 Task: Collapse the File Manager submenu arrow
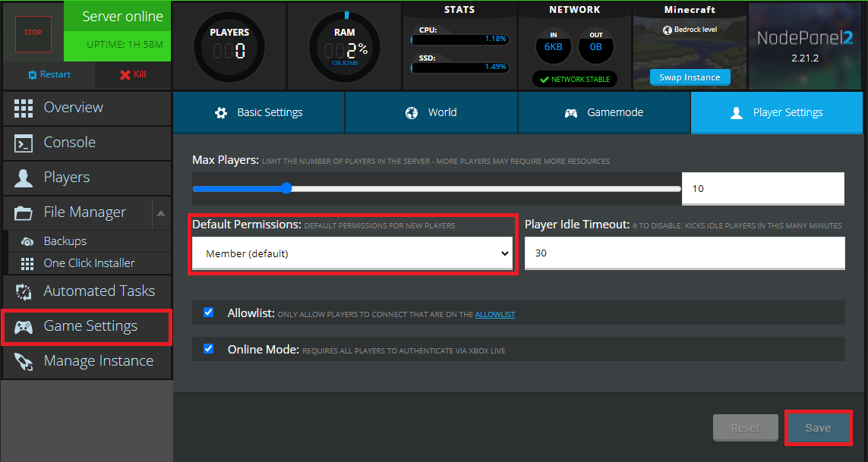pos(161,213)
